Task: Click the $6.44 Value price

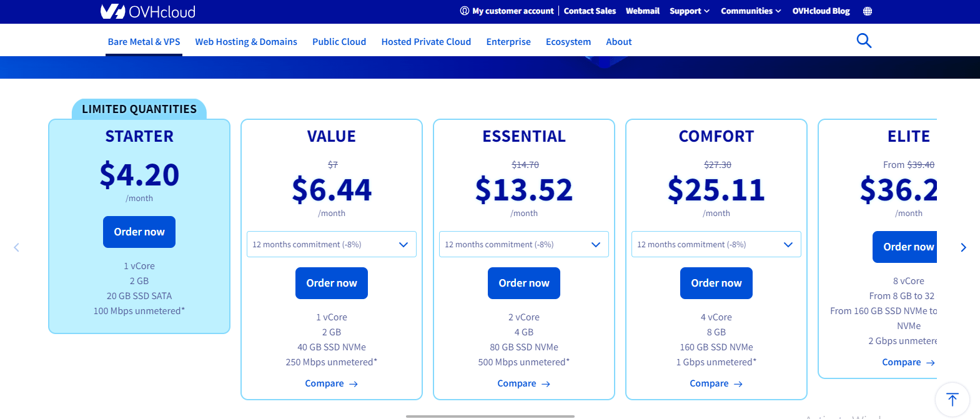Action: click(332, 189)
